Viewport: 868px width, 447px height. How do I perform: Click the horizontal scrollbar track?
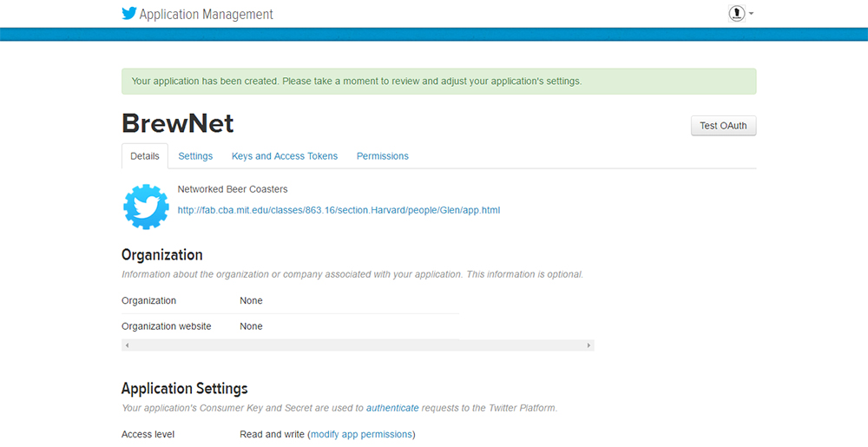pos(358,345)
